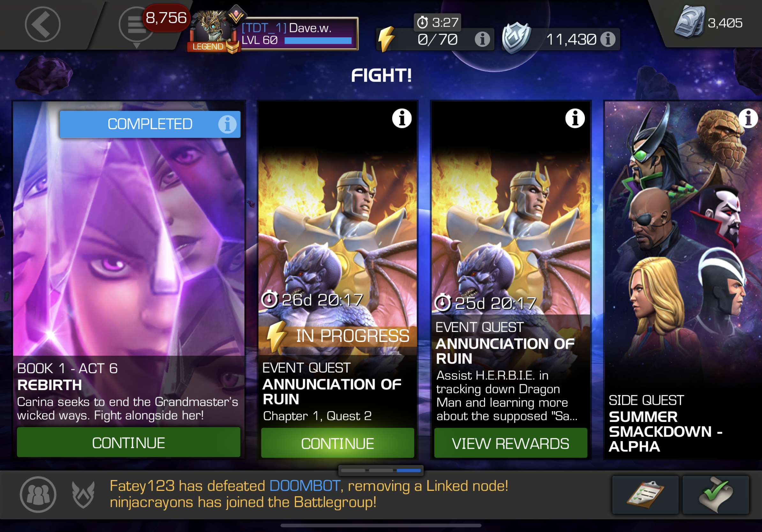
Task: Open the alliance members icon
Action: (x=38, y=494)
